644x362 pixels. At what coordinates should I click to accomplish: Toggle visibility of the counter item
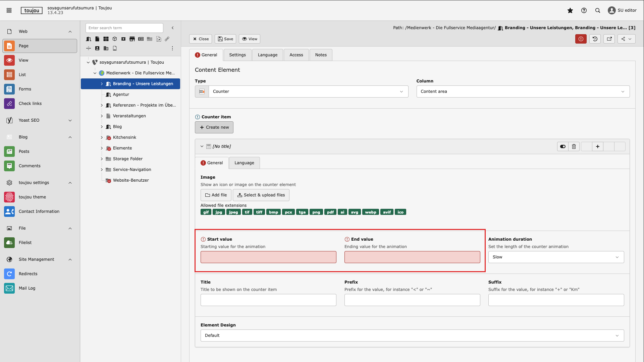click(x=563, y=146)
